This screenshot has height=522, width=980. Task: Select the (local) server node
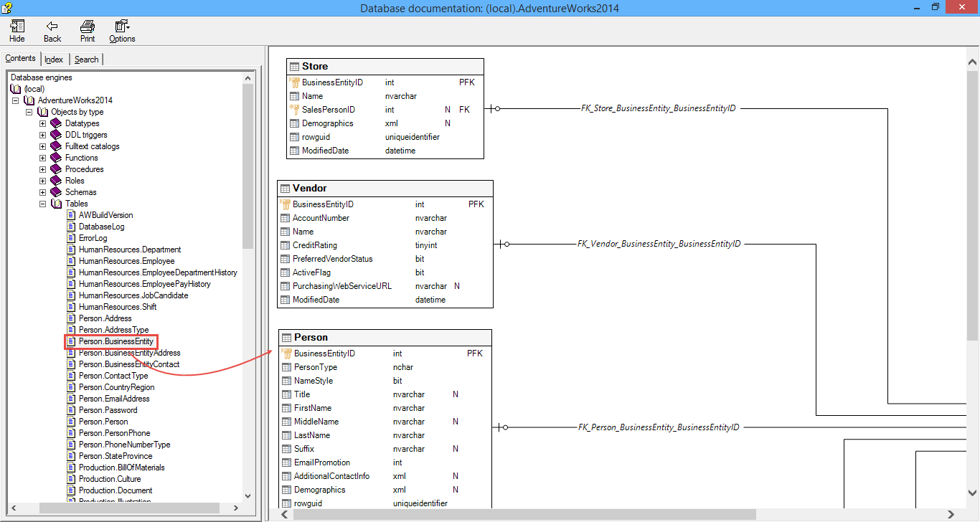pyautogui.click(x=34, y=89)
